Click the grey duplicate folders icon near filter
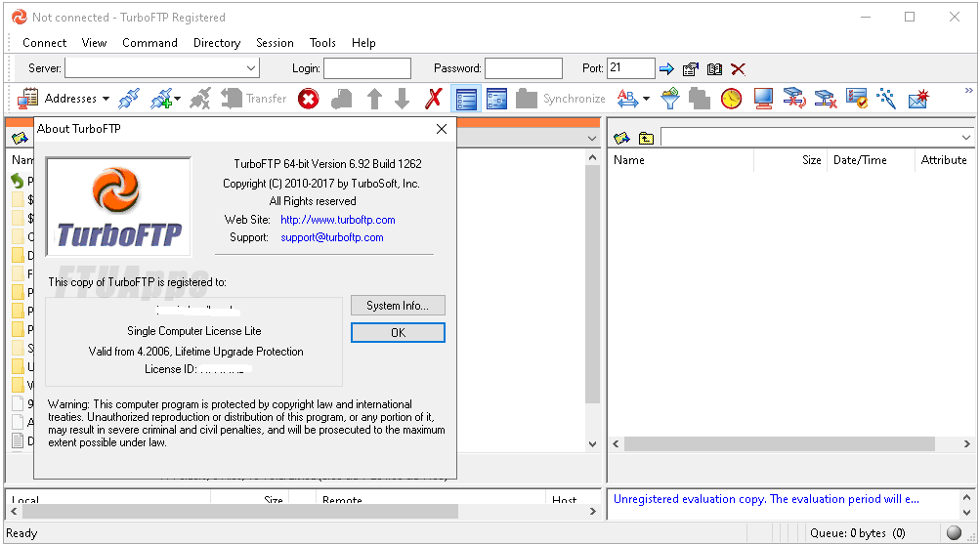 700,99
